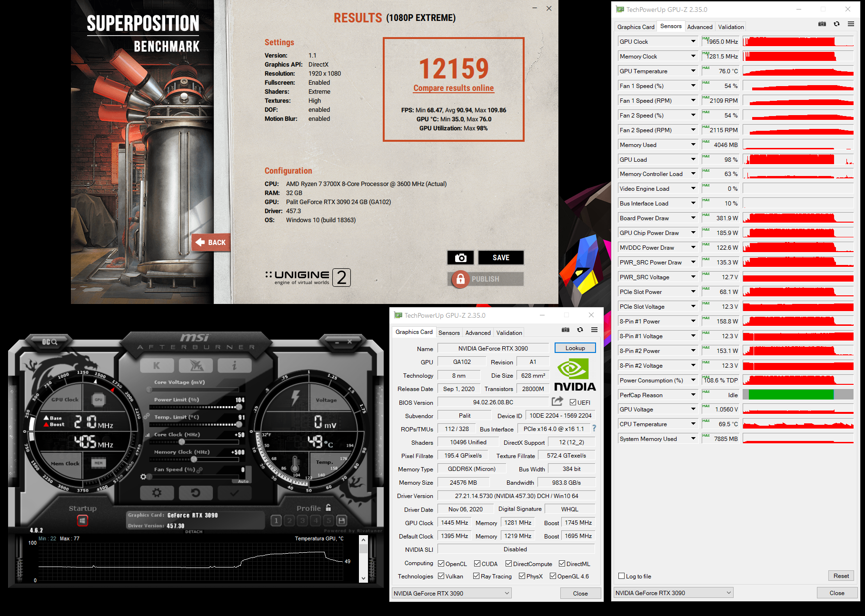Click the chain link icon beside Temp. Limit

click(147, 416)
